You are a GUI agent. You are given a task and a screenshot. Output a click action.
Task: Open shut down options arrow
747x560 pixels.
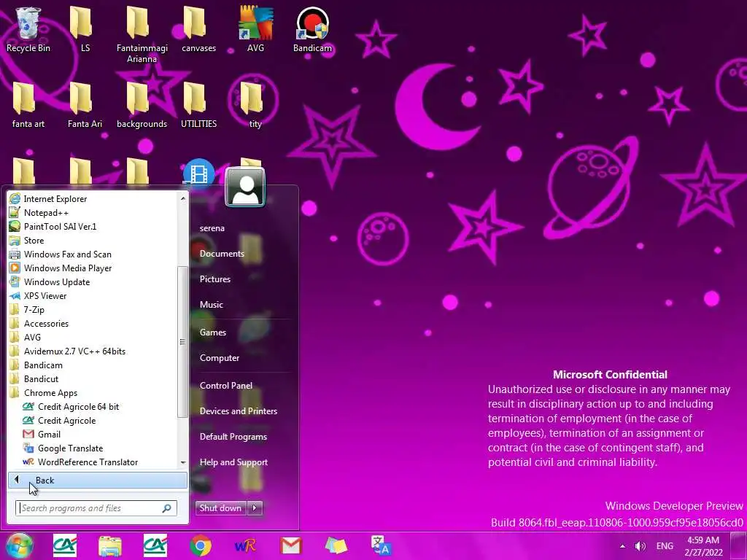255,508
